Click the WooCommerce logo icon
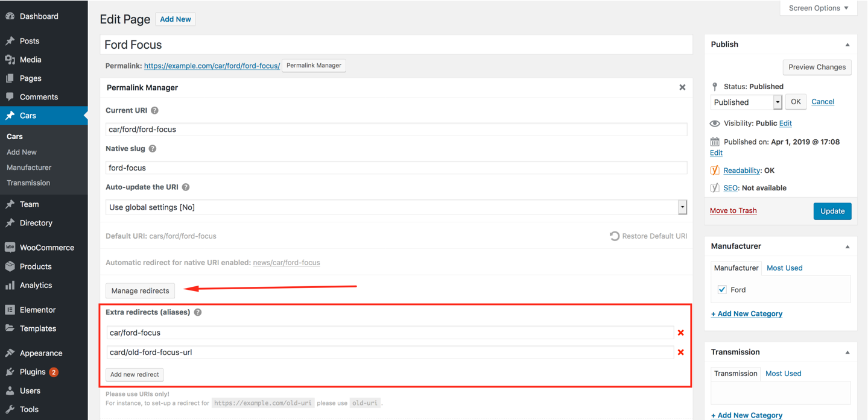 [x=10, y=248]
